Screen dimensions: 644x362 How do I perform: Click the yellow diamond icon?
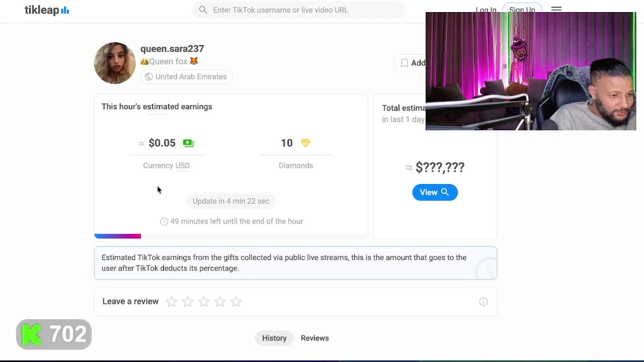[305, 143]
